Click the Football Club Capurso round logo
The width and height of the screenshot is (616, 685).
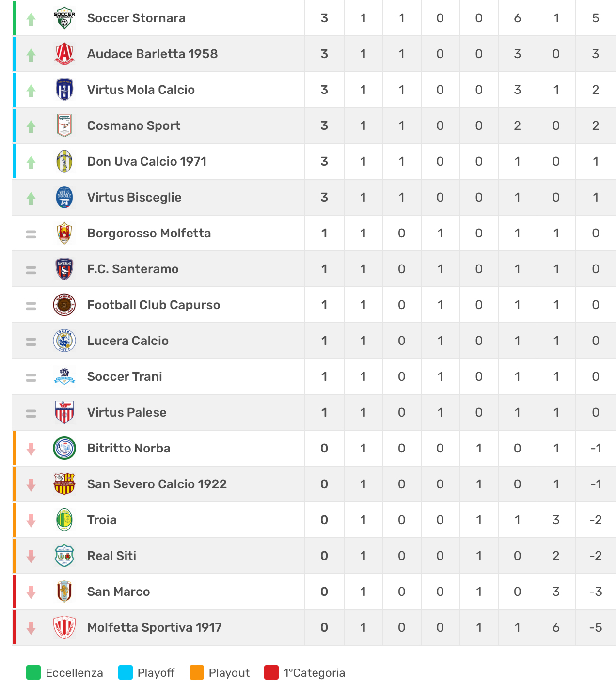[64, 305]
